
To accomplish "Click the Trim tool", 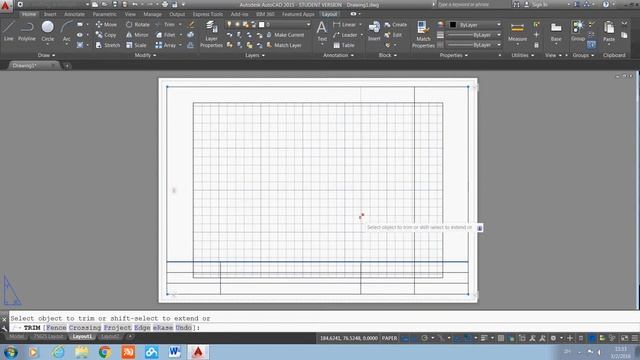I will point(165,24).
